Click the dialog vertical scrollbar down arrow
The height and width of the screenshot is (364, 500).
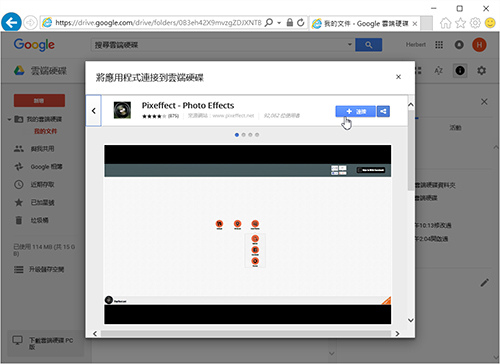(411, 320)
